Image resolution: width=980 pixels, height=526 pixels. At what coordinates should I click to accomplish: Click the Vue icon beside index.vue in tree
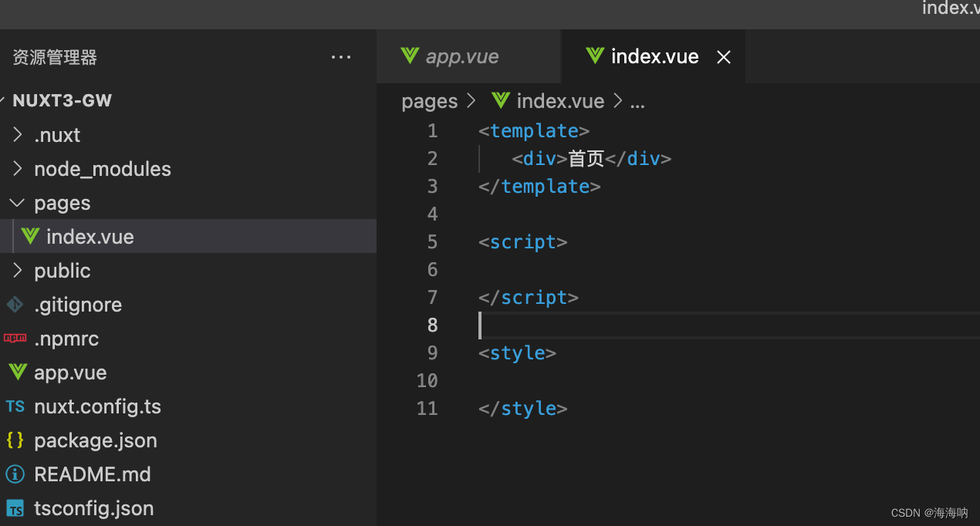coord(30,236)
